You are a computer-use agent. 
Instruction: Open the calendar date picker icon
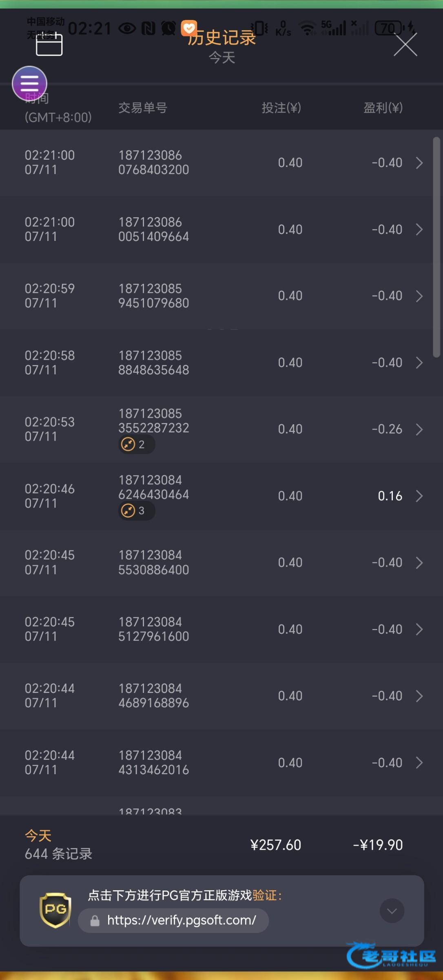[x=49, y=44]
